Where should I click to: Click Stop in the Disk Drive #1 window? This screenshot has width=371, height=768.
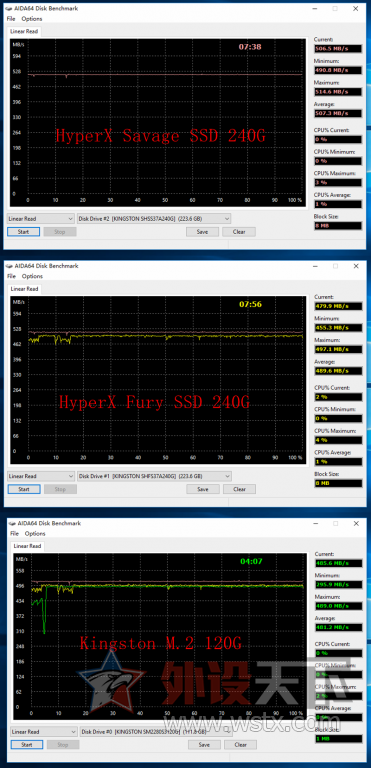(x=60, y=489)
